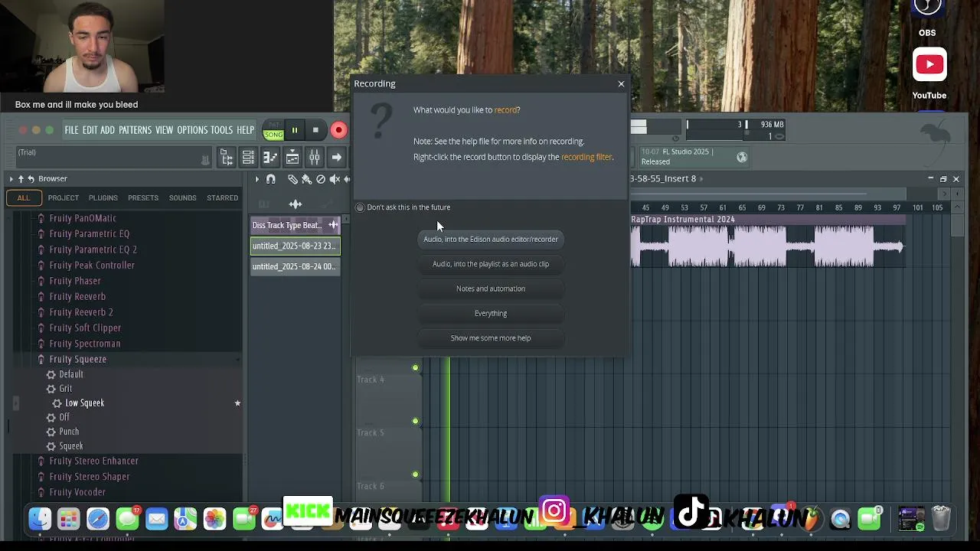
Task: Open the PATTERNS menu
Action: point(135,130)
